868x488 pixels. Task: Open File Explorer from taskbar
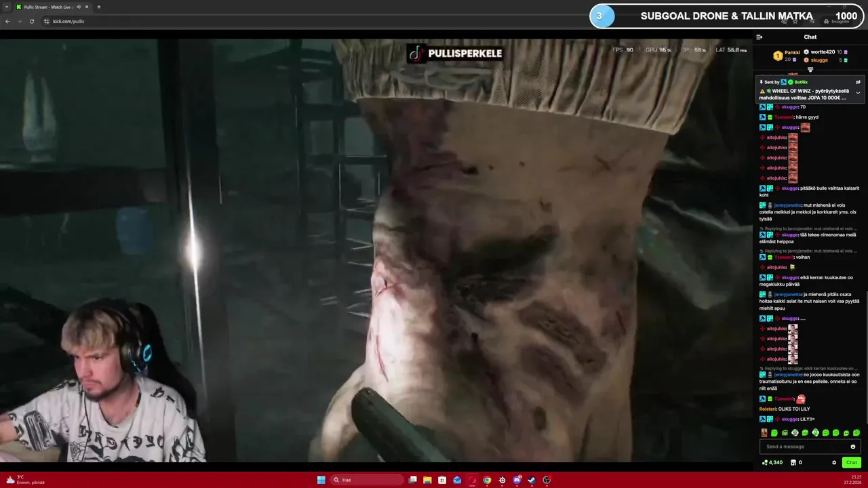click(427, 480)
